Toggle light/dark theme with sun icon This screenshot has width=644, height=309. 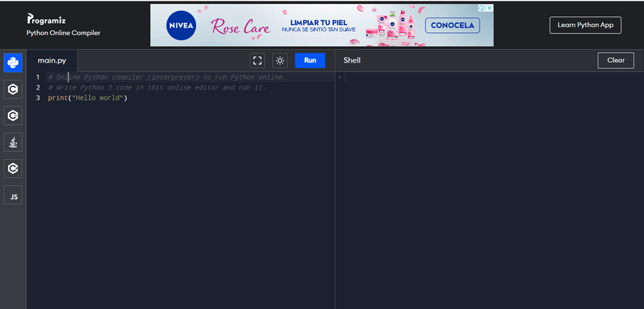(280, 61)
